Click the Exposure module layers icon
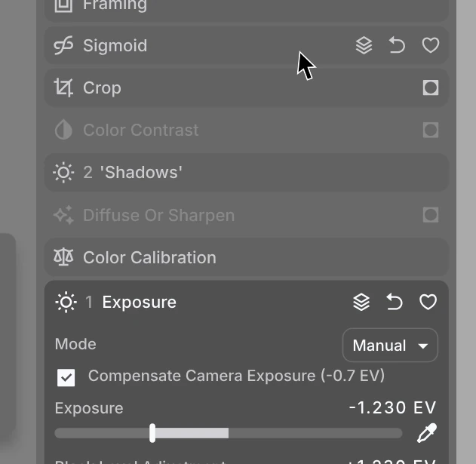 (361, 302)
